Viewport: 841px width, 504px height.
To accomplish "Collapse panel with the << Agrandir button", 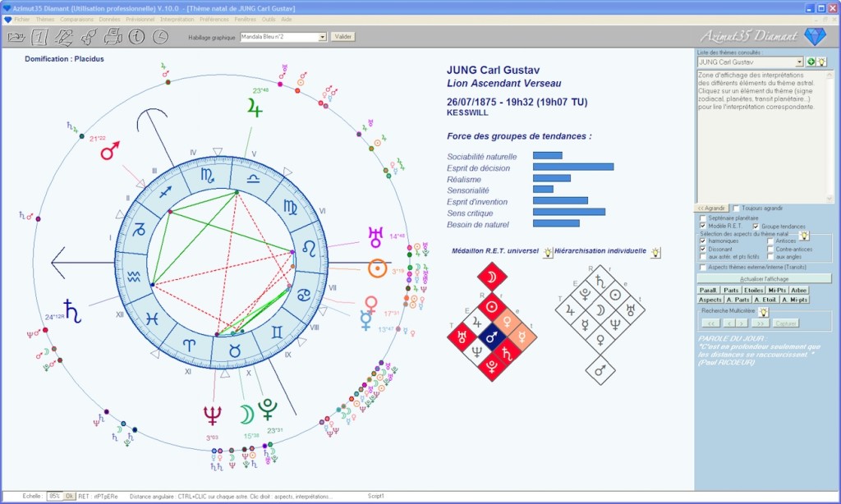I will [x=710, y=208].
